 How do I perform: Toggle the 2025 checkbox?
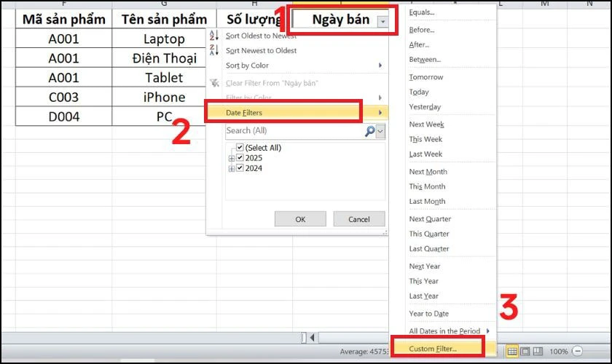(x=240, y=158)
